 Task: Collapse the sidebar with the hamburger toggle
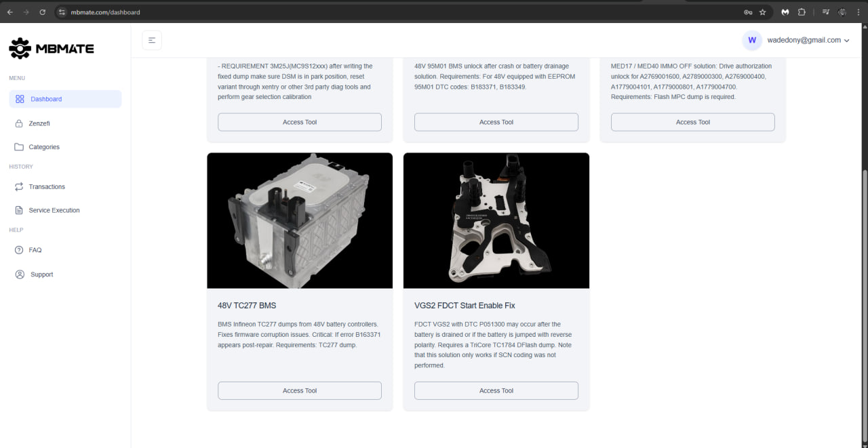click(x=152, y=40)
